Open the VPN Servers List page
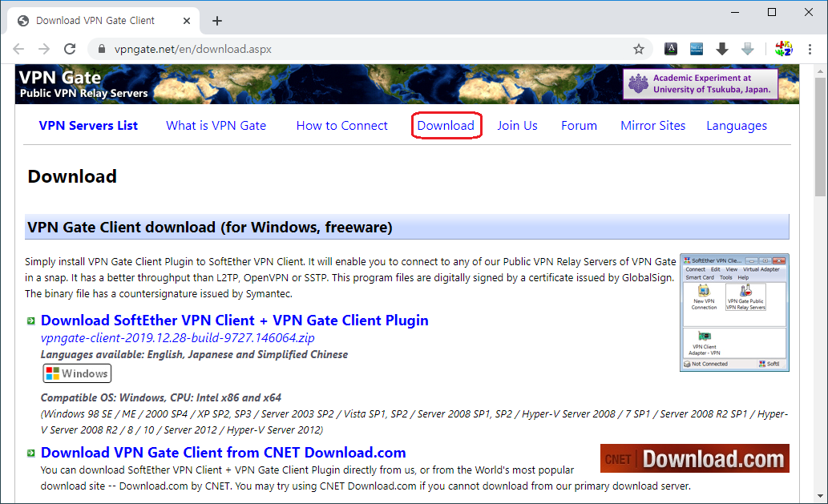The width and height of the screenshot is (828, 504). 88,126
